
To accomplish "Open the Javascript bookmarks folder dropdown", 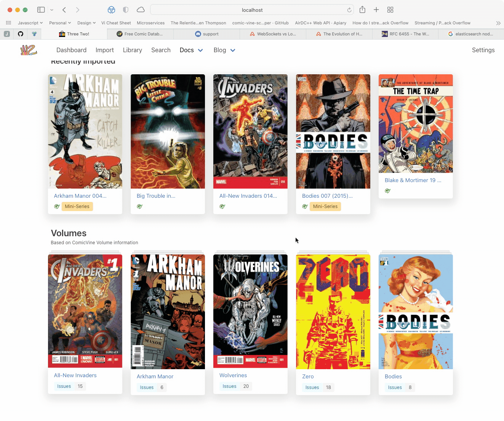I will click(30, 23).
